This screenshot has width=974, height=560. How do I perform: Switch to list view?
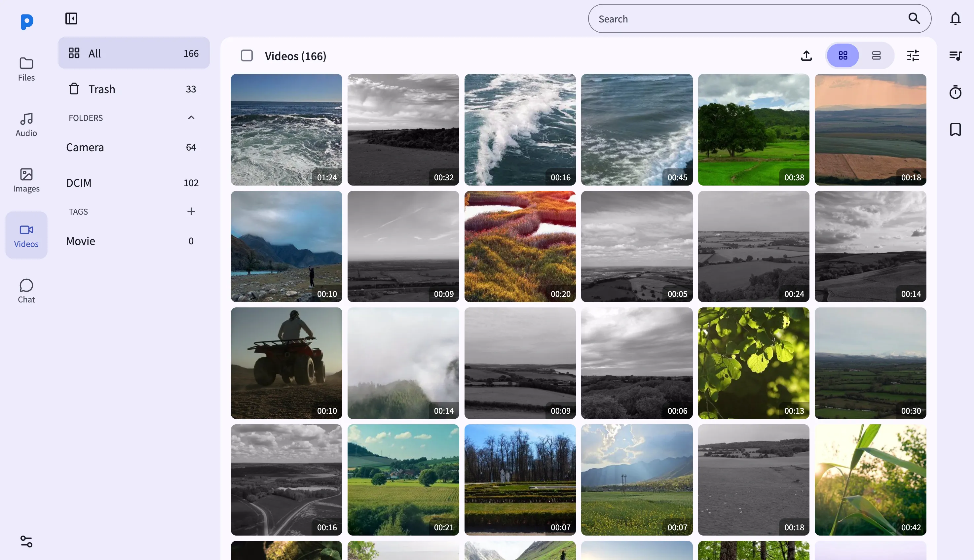coord(876,56)
